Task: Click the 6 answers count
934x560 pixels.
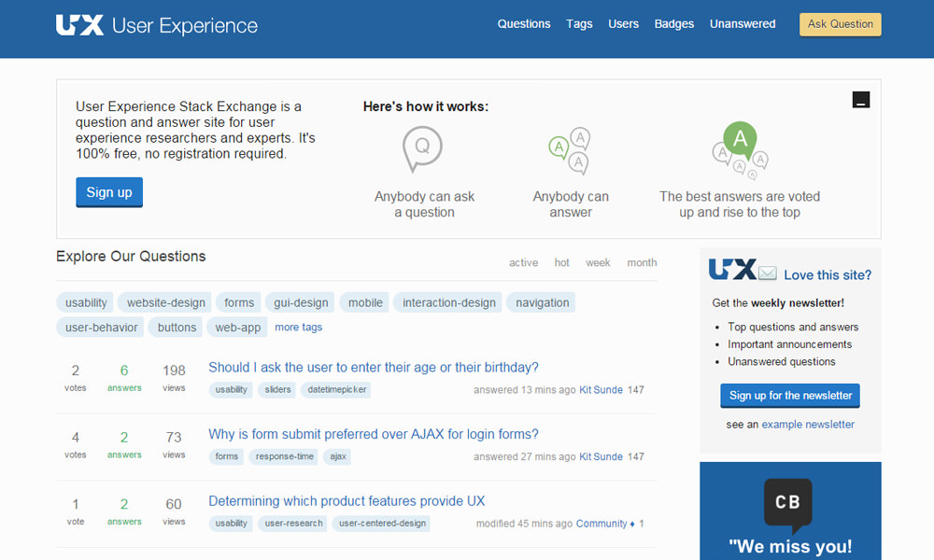Action: [124, 377]
